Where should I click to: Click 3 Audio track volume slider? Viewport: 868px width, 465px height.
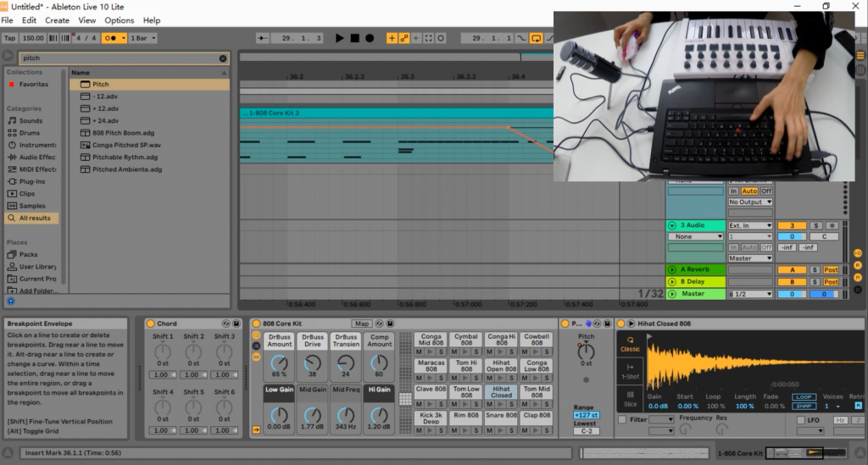point(792,236)
